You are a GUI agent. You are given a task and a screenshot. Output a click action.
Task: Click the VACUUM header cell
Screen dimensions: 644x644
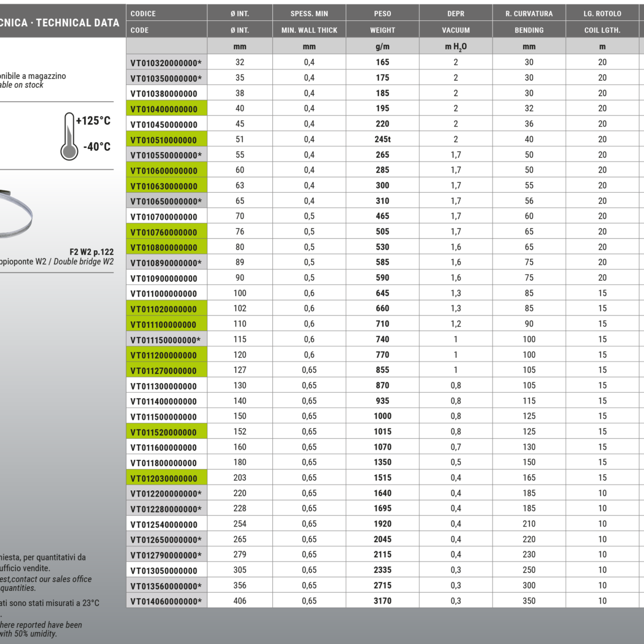(x=455, y=30)
